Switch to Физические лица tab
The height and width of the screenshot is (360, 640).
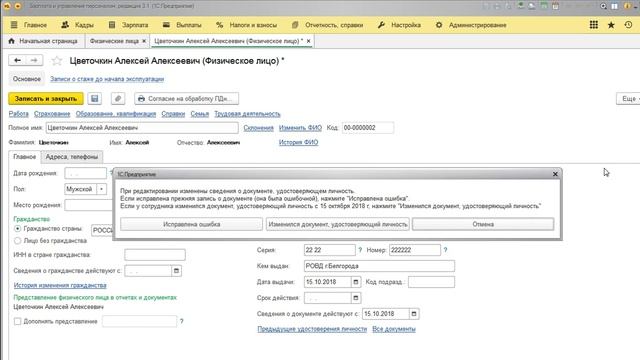114,41
